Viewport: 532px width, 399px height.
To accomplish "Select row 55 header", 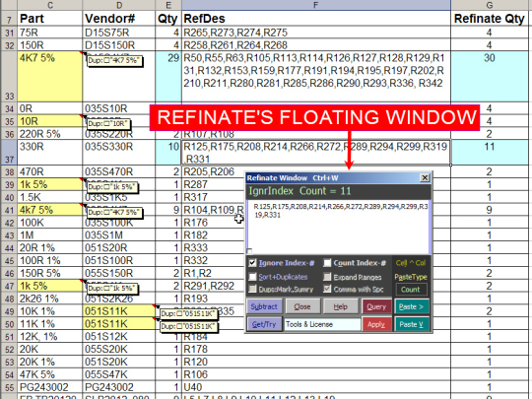I will (9, 387).
